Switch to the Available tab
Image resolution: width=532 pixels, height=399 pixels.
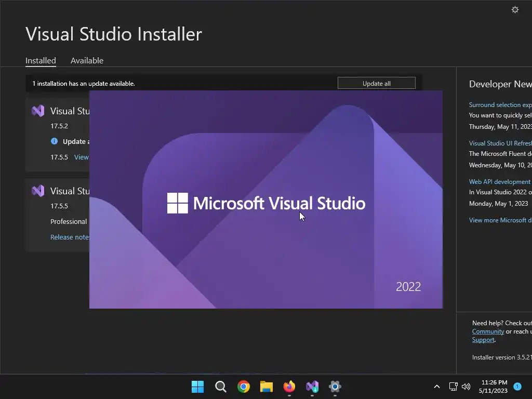coord(87,60)
